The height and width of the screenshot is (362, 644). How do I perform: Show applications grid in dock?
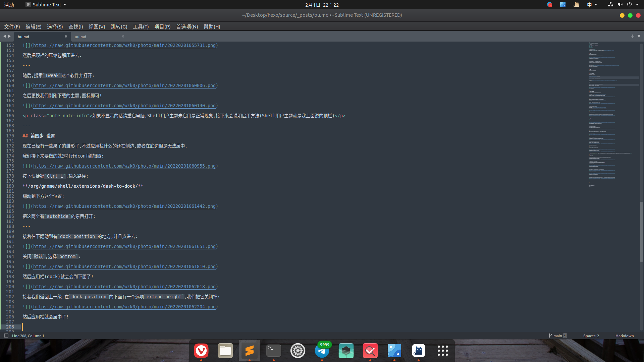click(x=442, y=351)
